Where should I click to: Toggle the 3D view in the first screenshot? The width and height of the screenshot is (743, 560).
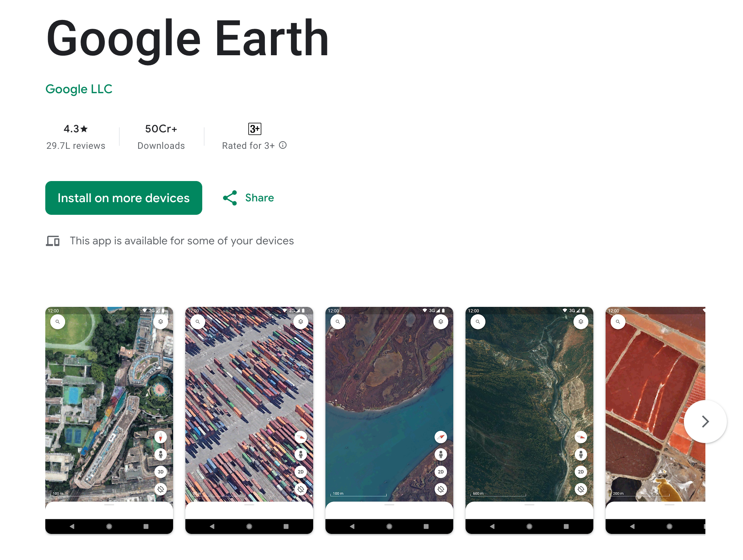coord(160,472)
